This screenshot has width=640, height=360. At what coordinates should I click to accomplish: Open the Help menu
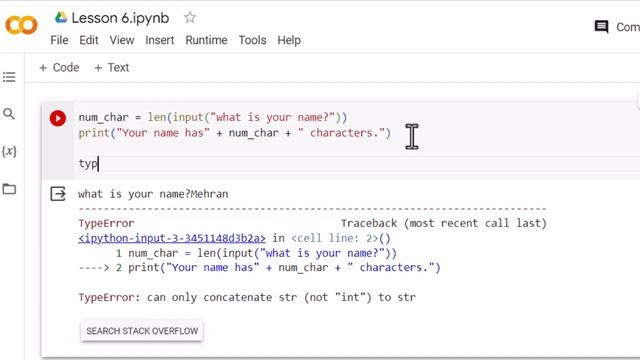point(289,40)
